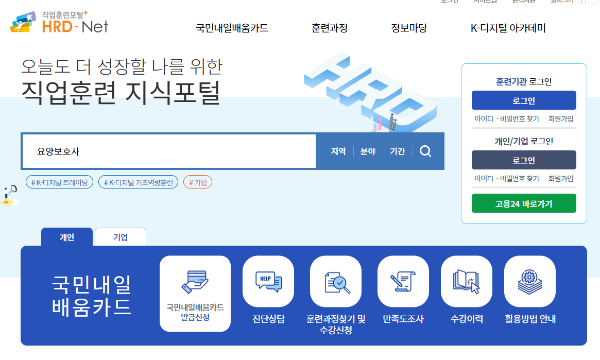
Task: Click the 국민내일배움카드 title in the blue panel
Action: click(x=91, y=295)
